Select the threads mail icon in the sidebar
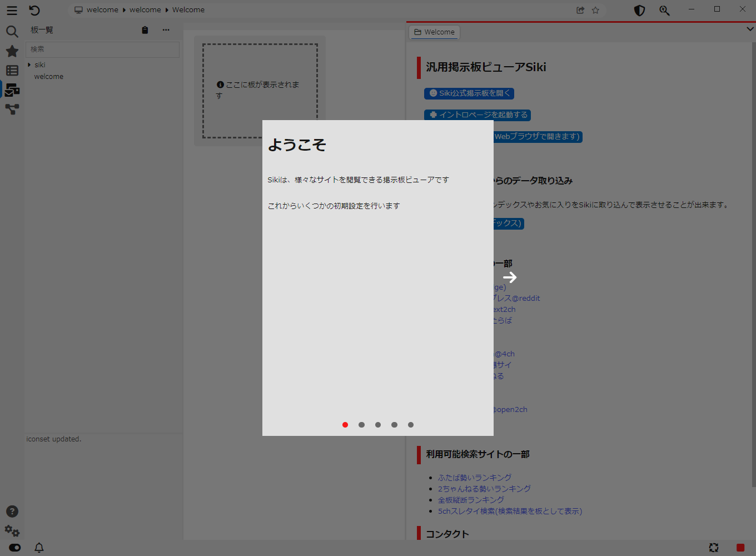 pos(12,90)
